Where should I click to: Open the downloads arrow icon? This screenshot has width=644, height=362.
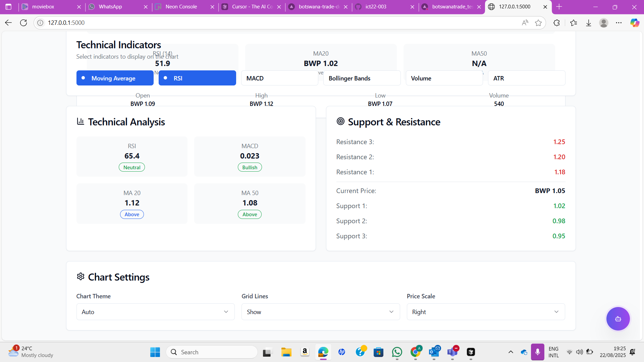tap(589, 23)
